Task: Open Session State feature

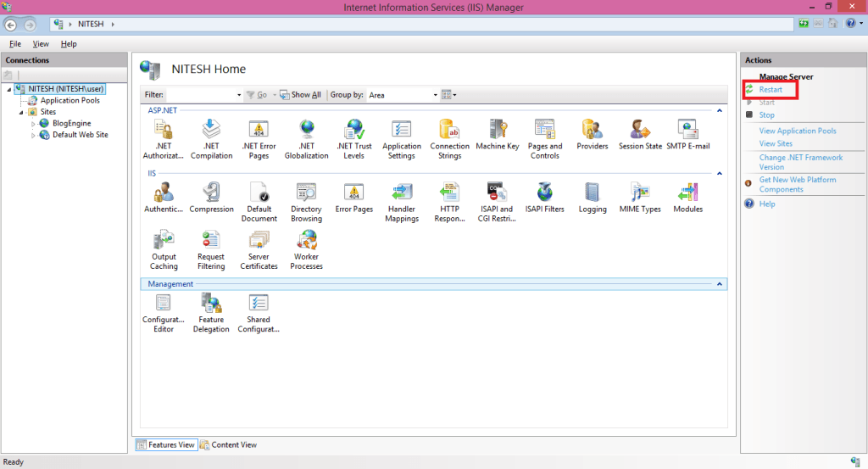Action: (641, 135)
